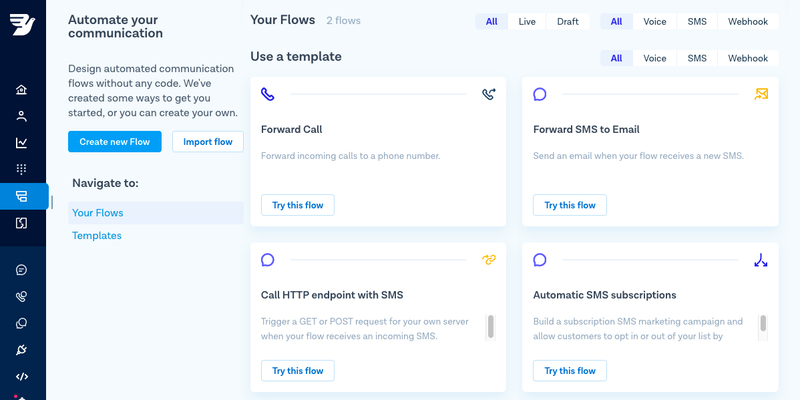Try the Forward Call flow template
800x400 pixels.
click(x=297, y=205)
